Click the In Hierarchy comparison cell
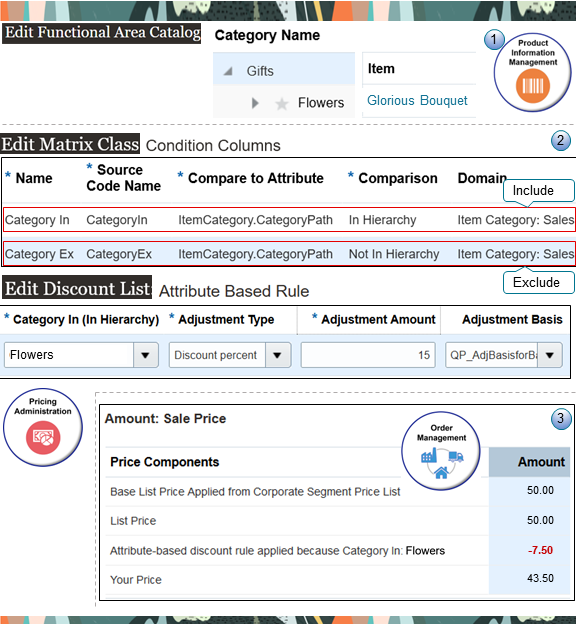576x624 pixels. [383, 220]
